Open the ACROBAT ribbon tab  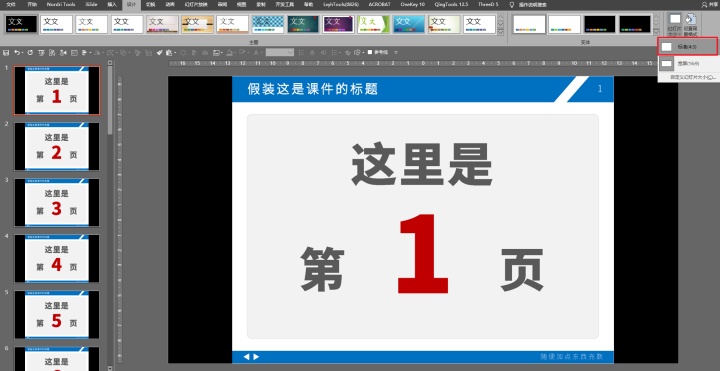pos(380,4)
